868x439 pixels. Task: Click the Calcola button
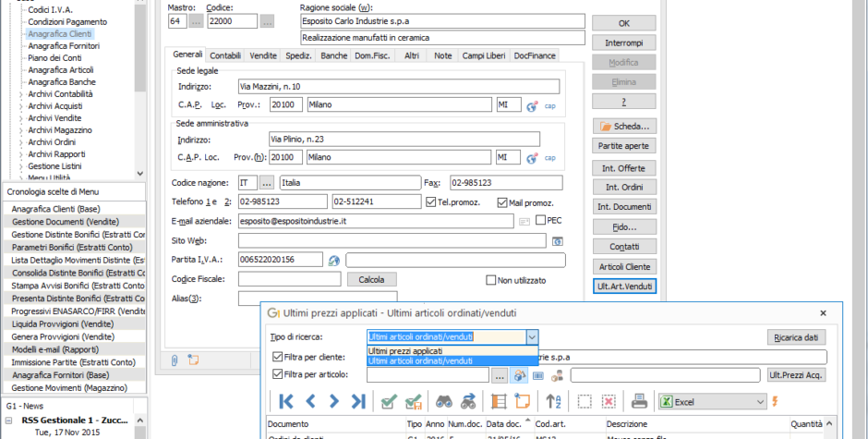tap(371, 279)
